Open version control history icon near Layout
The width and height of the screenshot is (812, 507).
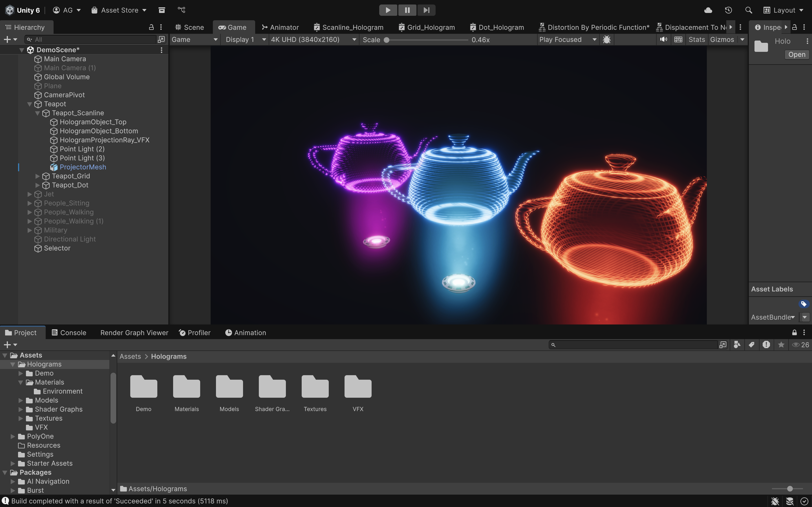point(729,10)
